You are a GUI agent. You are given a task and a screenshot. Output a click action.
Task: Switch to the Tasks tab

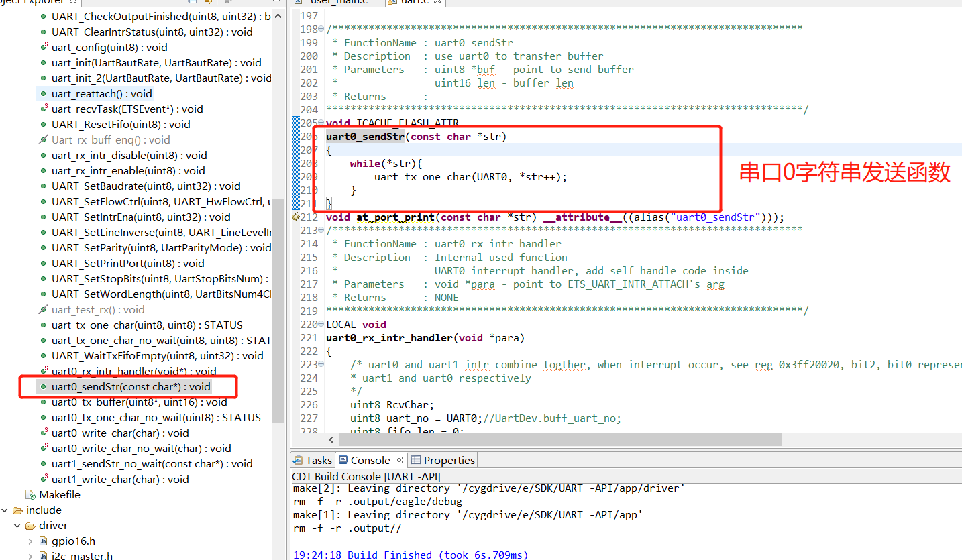(312, 460)
